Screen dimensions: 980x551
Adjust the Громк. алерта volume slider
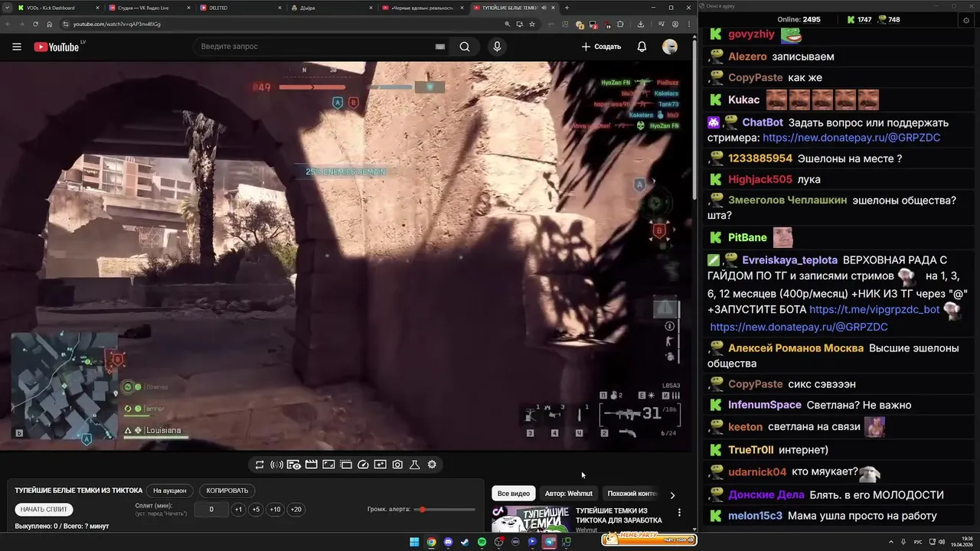point(445,510)
